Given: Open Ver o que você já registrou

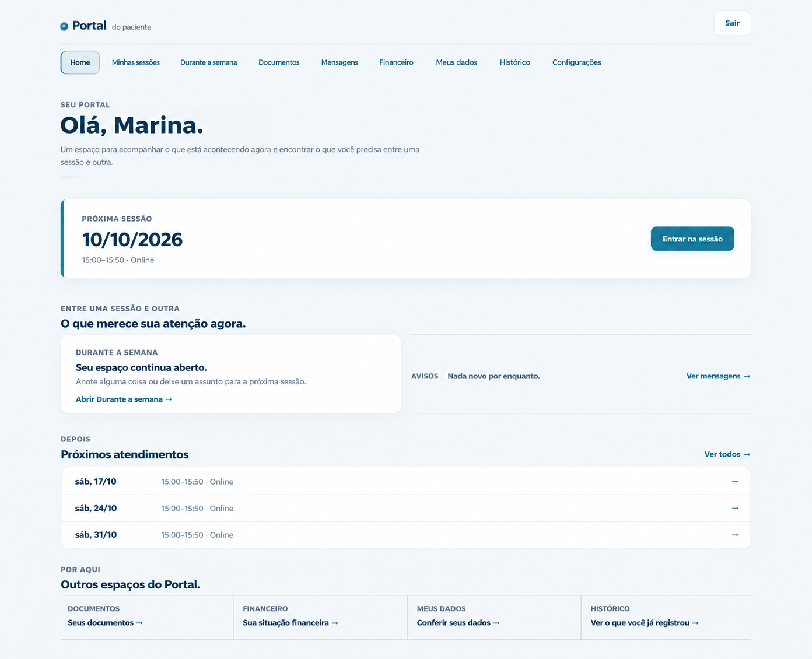Looking at the screenshot, I should tap(645, 623).
